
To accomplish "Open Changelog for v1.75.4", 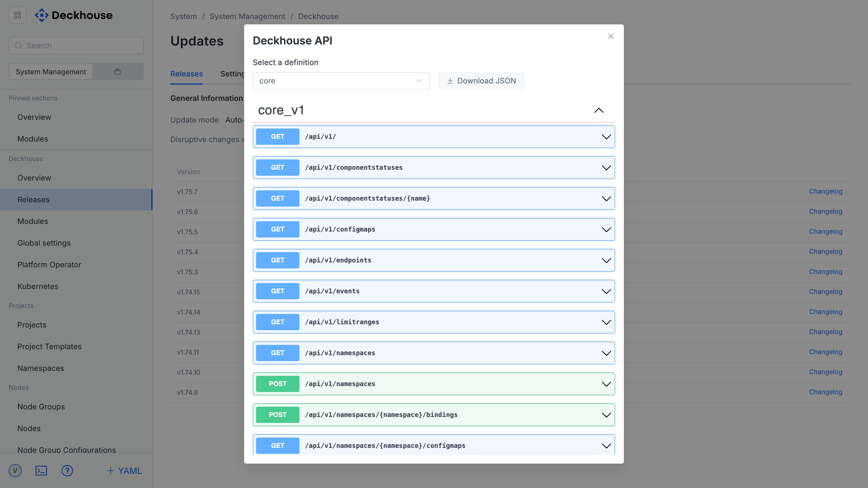I will click(x=825, y=252).
